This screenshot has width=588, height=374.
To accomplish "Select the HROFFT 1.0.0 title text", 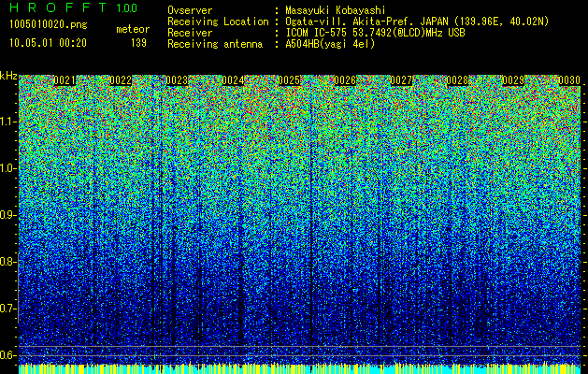I will click(74, 7).
